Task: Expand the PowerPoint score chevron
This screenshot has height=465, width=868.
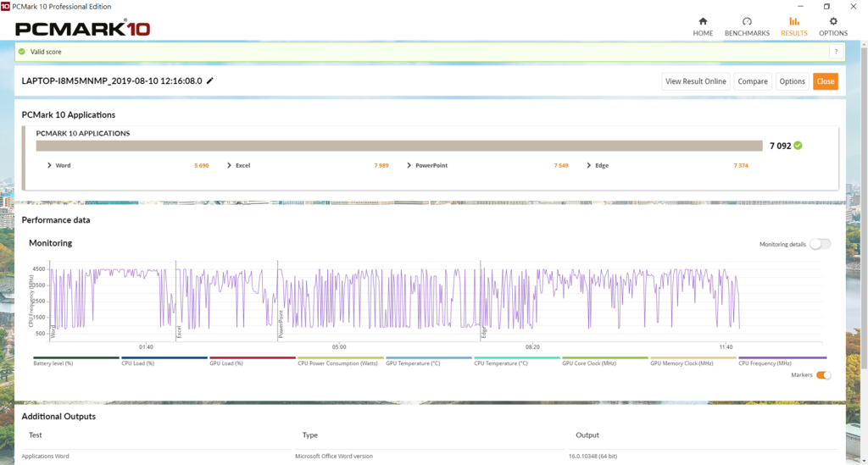Action: [x=409, y=165]
